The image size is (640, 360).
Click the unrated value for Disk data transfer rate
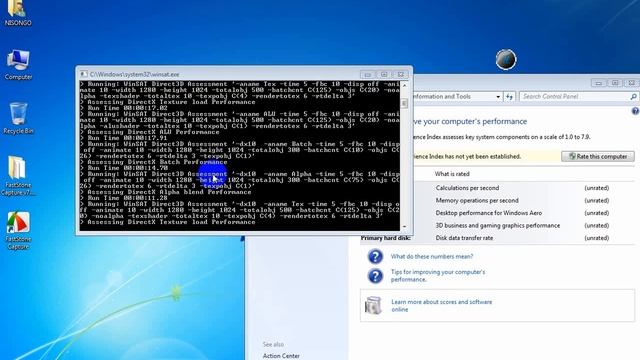pos(597,238)
